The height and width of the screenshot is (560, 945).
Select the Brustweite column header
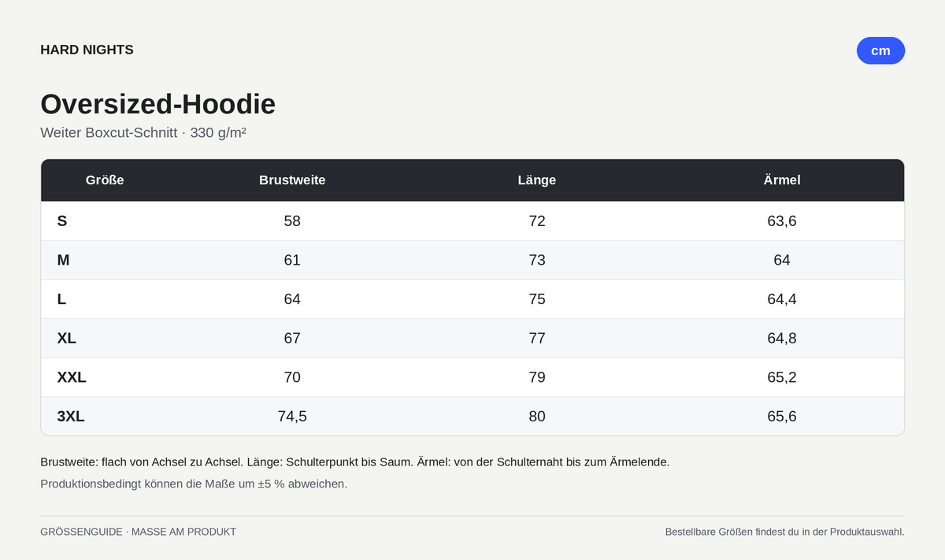[x=292, y=180]
